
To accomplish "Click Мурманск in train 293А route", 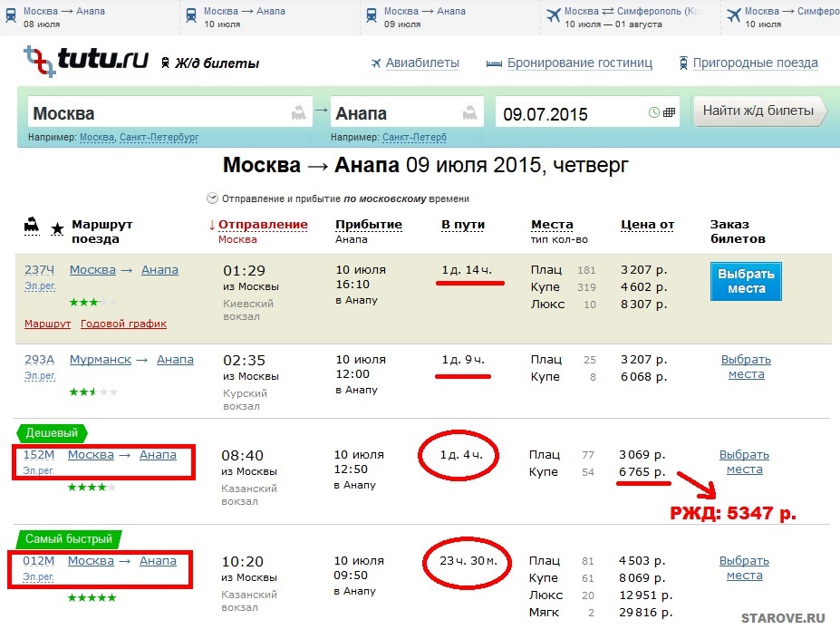I will coord(101,360).
